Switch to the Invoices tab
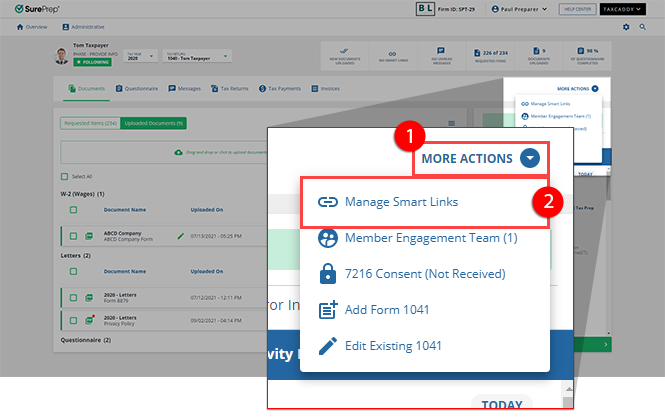This screenshot has height=417, width=665. pyautogui.click(x=325, y=89)
